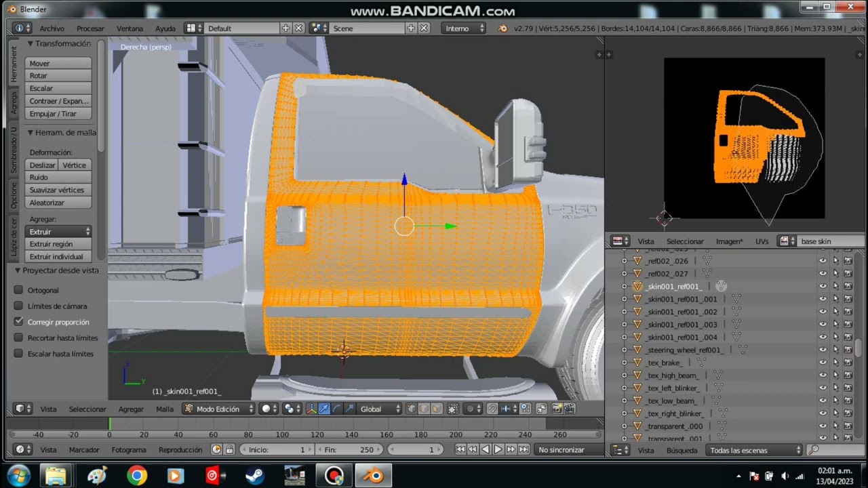Expand _ref002_.027 tree item
Screen dimensions: 868x488
[x=624, y=274]
